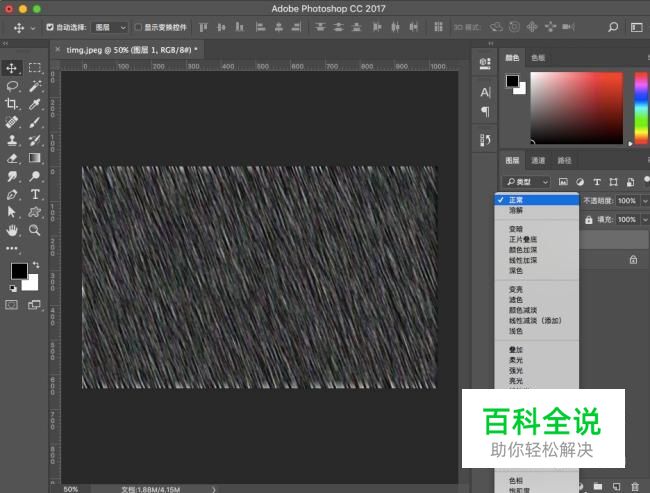Filter layers by smart object icon
The height and width of the screenshot is (493, 650).
point(631,182)
